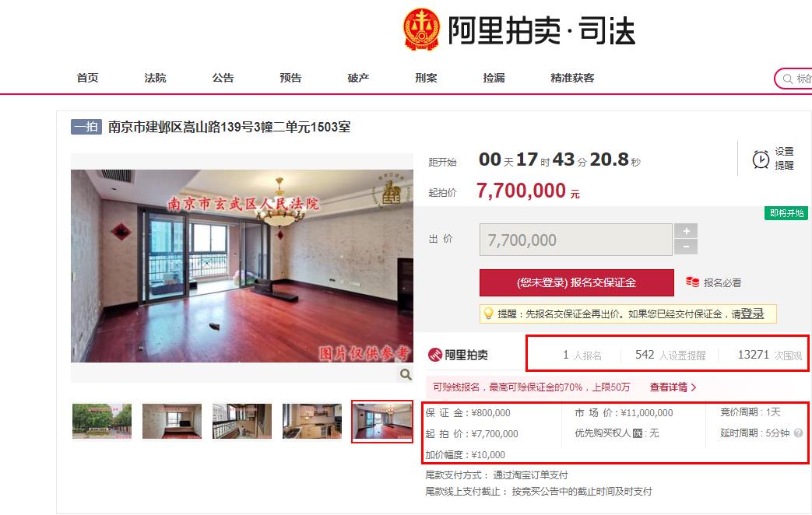Click the question mark next to 延时周期
Viewport: 812px width, 515px height.
(798, 433)
